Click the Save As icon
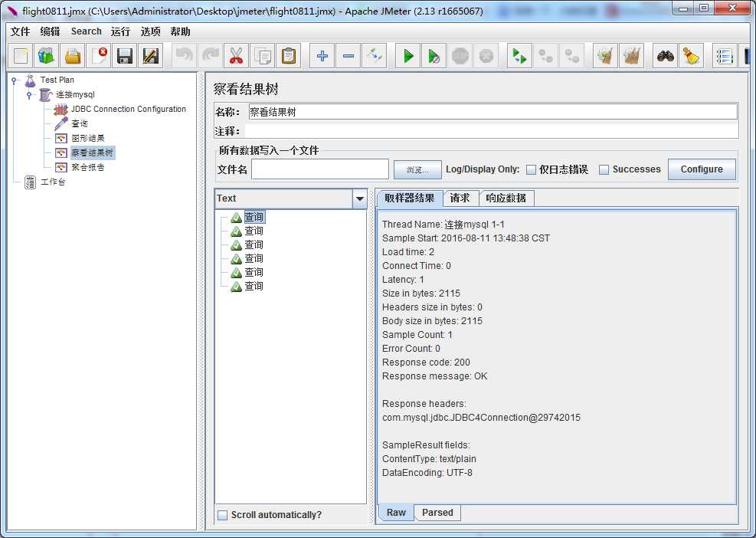Image resolution: width=756 pixels, height=538 pixels. (151, 56)
